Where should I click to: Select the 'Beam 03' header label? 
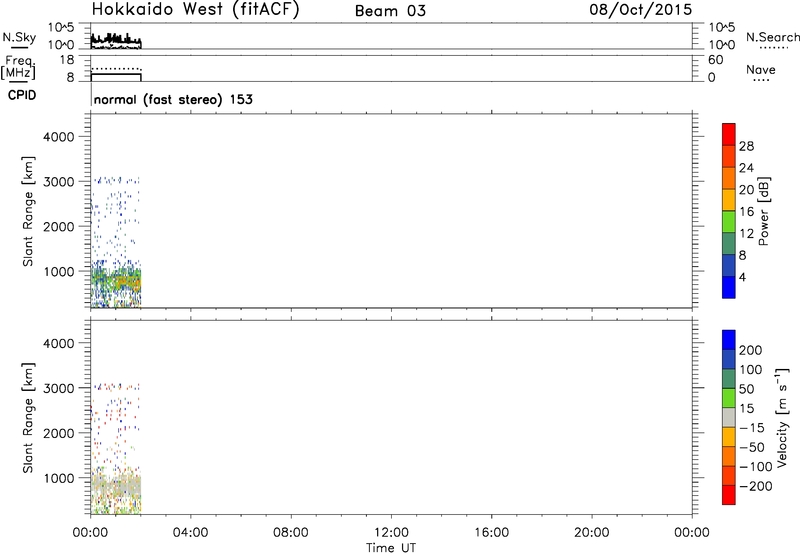[390, 11]
